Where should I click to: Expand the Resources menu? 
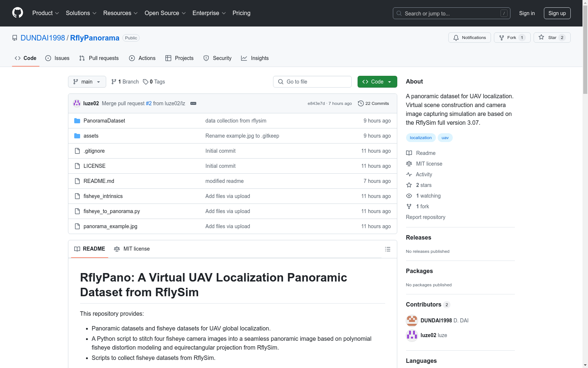(121, 13)
